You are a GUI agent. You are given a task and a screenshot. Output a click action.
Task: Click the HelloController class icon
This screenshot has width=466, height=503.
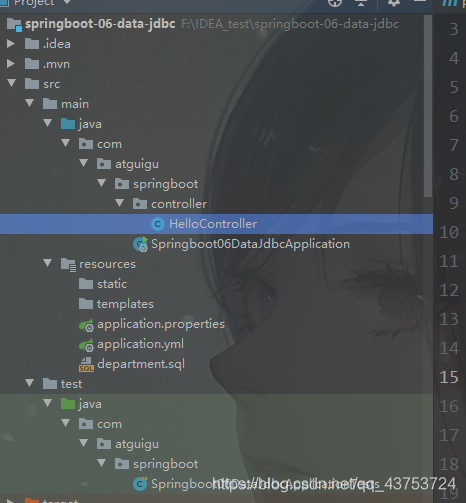(x=158, y=224)
